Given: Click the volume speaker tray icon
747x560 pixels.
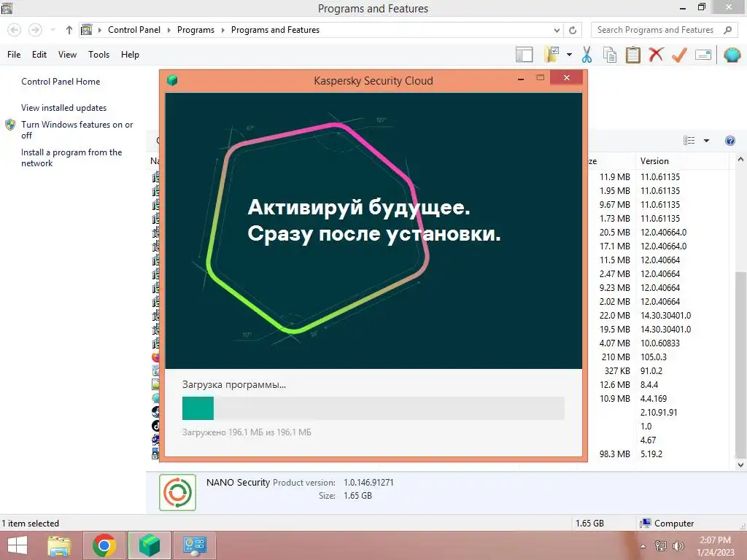Looking at the screenshot, I should 678,546.
